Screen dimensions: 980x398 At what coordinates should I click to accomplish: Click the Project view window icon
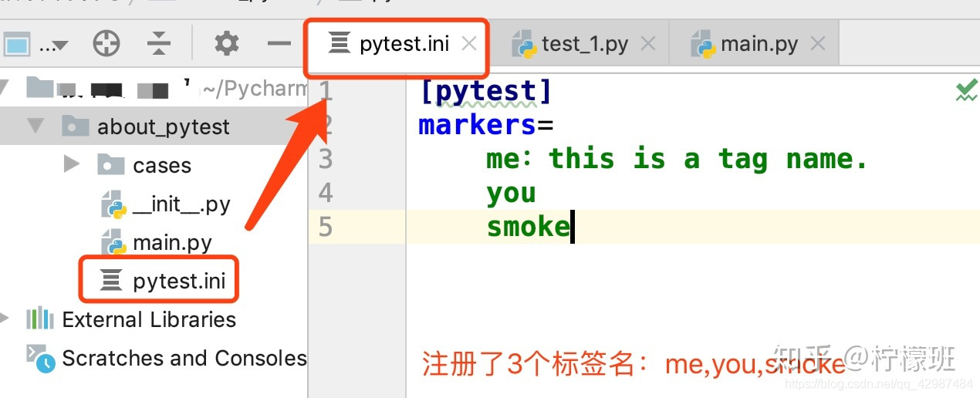17,44
